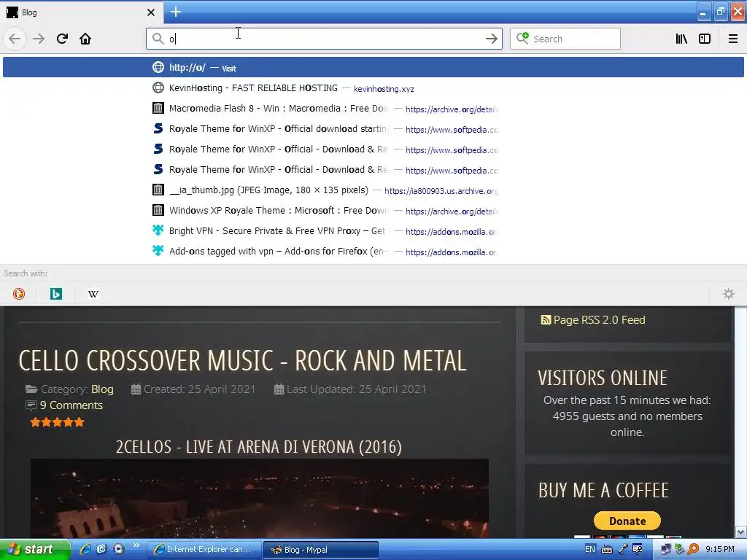Click the go arrow in the address bar
The height and width of the screenshot is (560, 747).
pos(491,39)
